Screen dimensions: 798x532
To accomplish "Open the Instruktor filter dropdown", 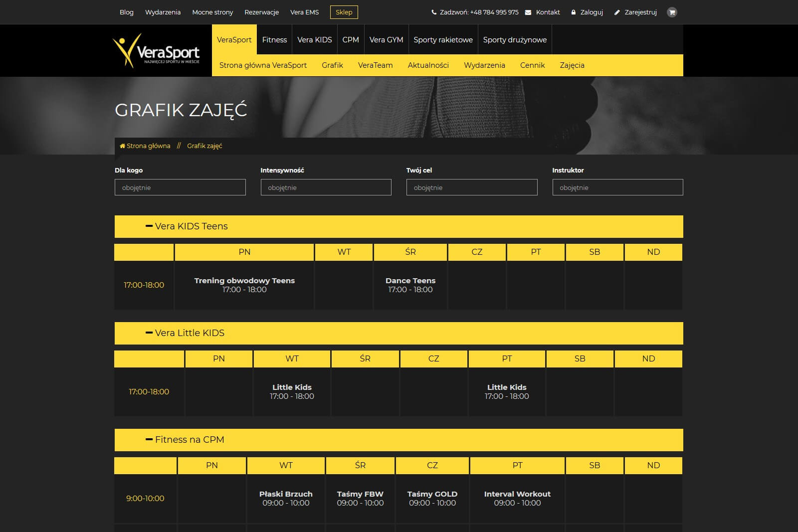I will coord(617,187).
